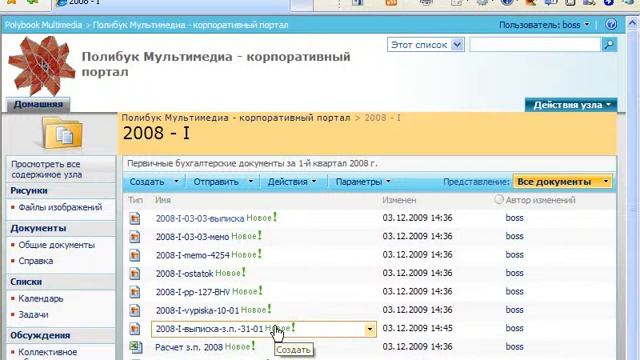Open the Рисунки sidebar heading
The height and width of the screenshot is (360, 640).
(29, 191)
